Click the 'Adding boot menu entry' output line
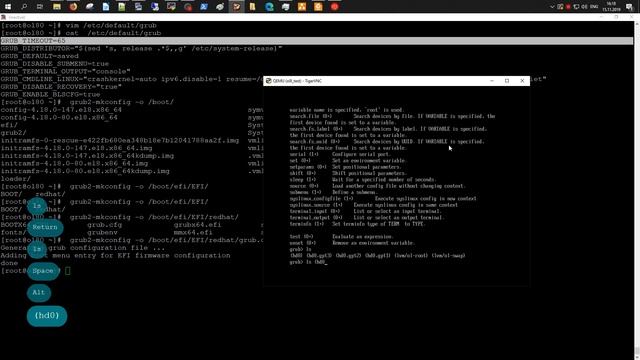Screen dimensions: 640x360 tap(116, 256)
